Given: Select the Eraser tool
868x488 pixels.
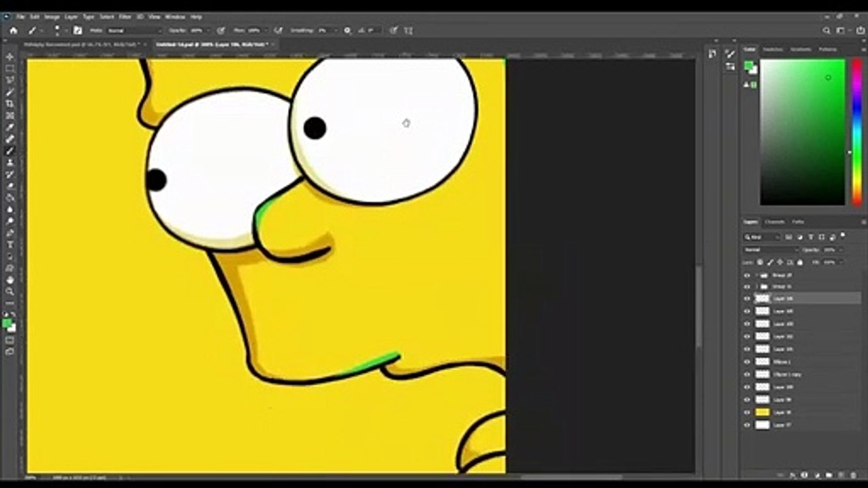Looking at the screenshot, I should (10, 186).
